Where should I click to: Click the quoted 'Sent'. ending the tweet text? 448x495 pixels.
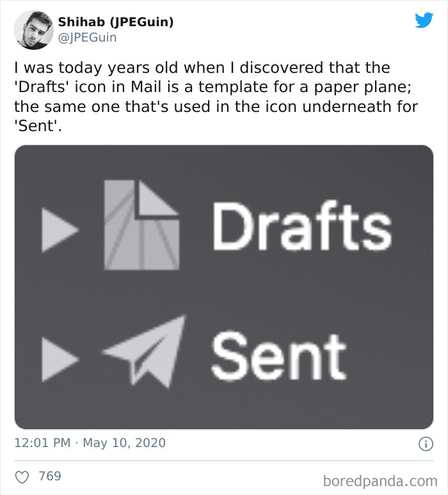pos(38,126)
